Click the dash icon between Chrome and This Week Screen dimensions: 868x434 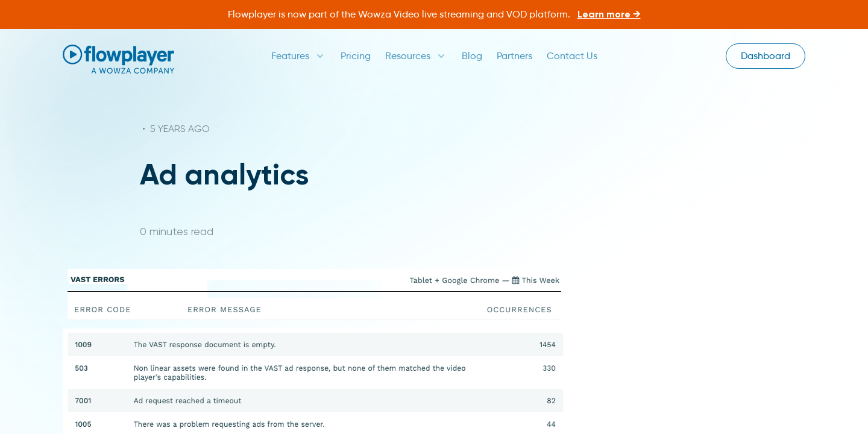click(x=505, y=280)
